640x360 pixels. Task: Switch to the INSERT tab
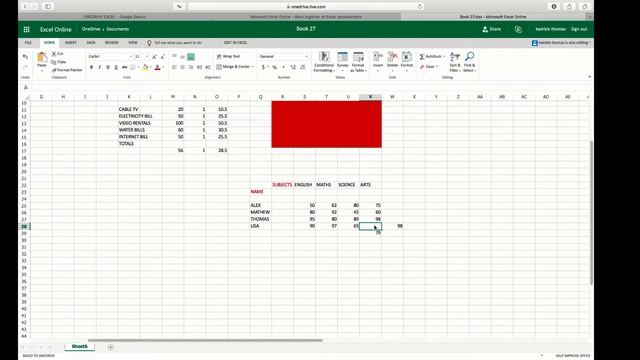point(71,42)
